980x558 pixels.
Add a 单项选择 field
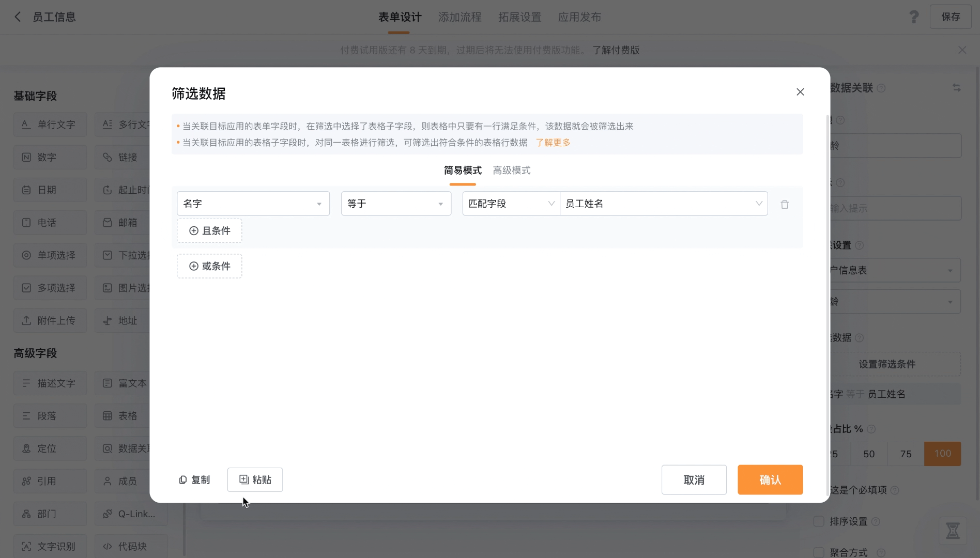[x=50, y=255]
